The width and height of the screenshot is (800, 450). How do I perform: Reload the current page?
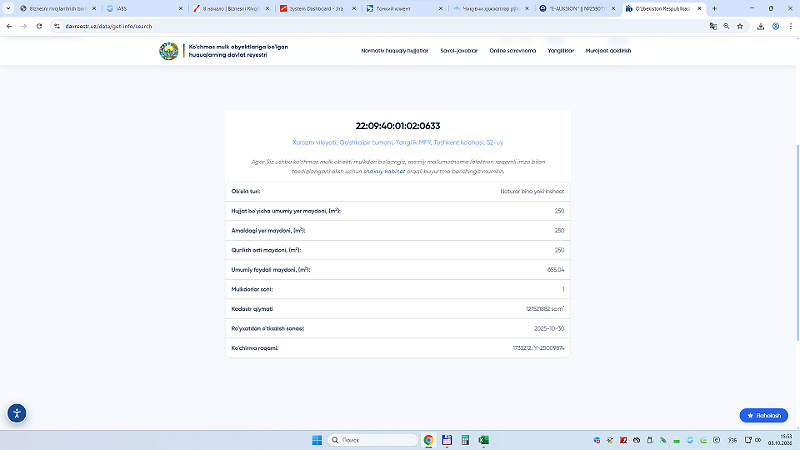tap(39, 26)
